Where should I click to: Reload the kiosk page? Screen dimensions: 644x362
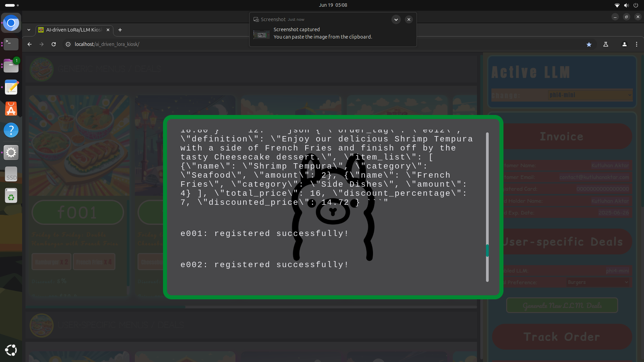[x=54, y=44]
